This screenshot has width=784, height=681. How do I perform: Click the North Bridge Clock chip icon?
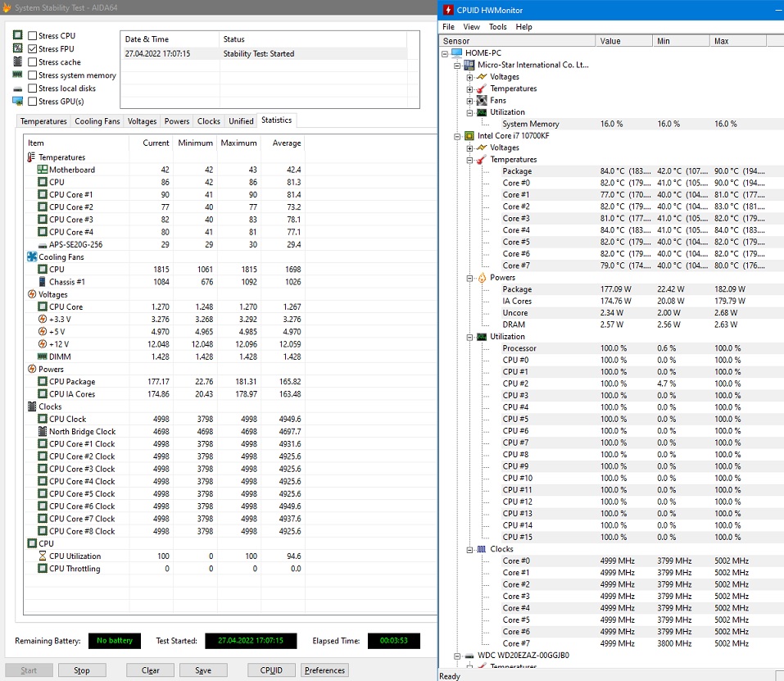tap(43, 432)
